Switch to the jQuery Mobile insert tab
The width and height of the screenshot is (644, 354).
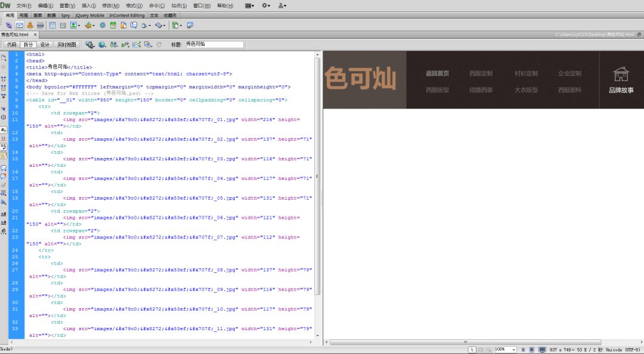tap(89, 15)
